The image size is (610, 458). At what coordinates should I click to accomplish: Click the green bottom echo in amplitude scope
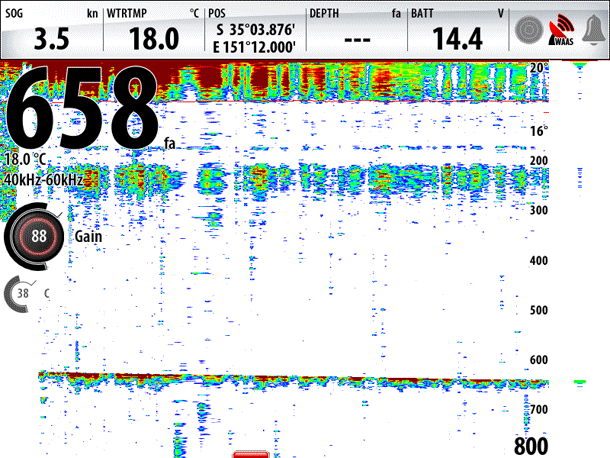point(580,382)
